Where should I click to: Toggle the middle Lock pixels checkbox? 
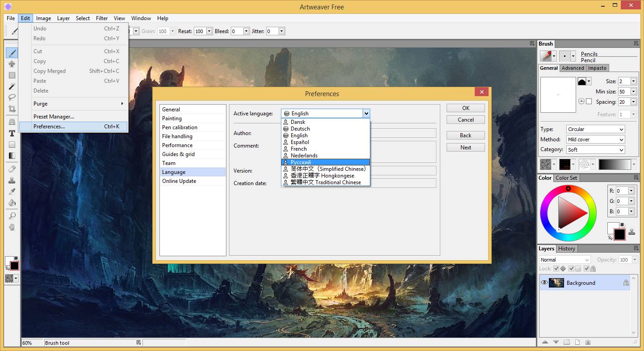[571, 269]
